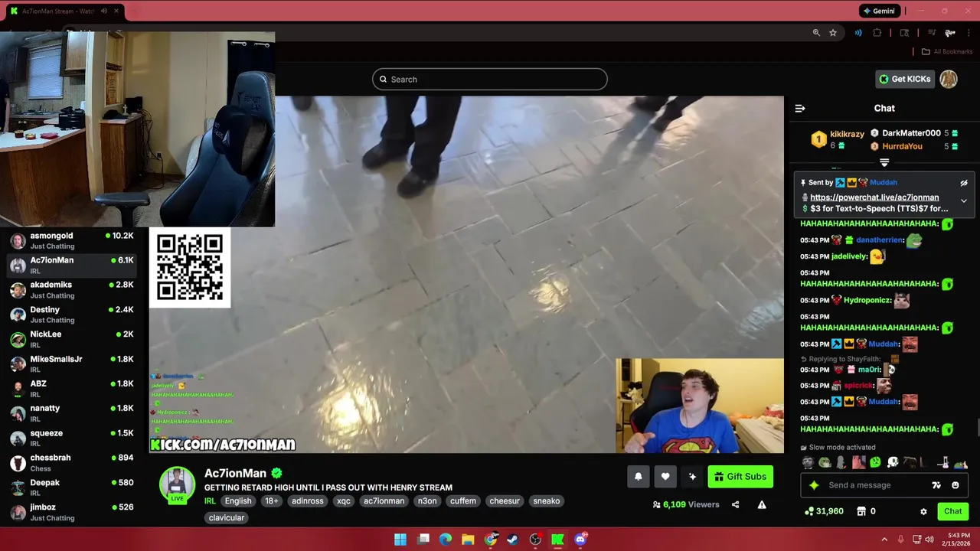Click the green sparkle icon in message box
The image size is (980, 551).
[814, 485]
